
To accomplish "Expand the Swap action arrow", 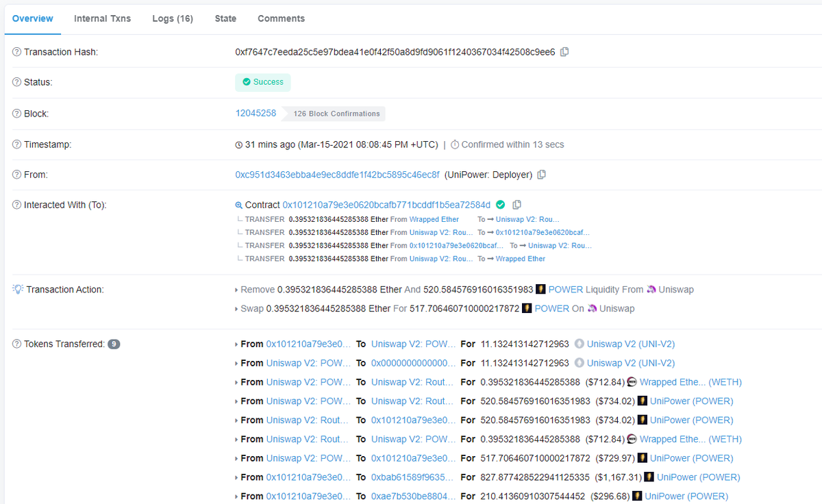I will 236,309.
